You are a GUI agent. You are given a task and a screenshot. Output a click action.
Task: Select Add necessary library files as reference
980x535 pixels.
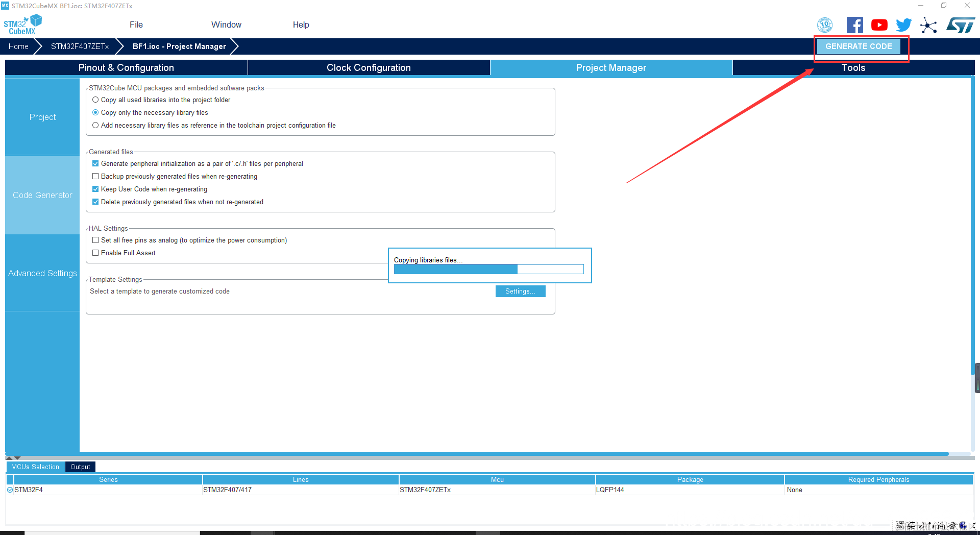(95, 125)
